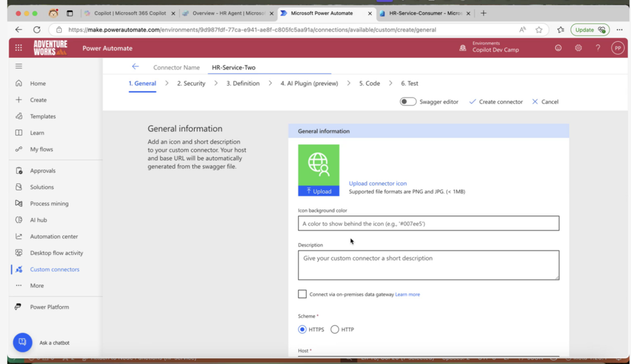Open the feedback smiley icon
Viewport: 631px width, 364px height.
coord(558,48)
